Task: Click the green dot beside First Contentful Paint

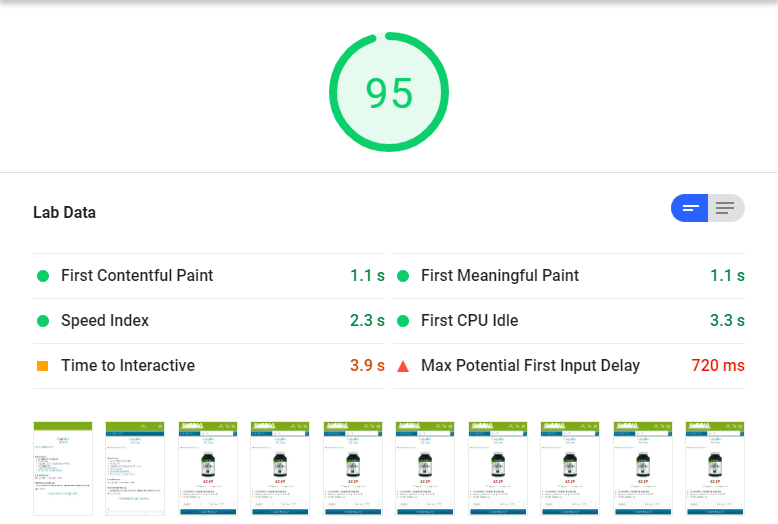Action: pos(43,276)
